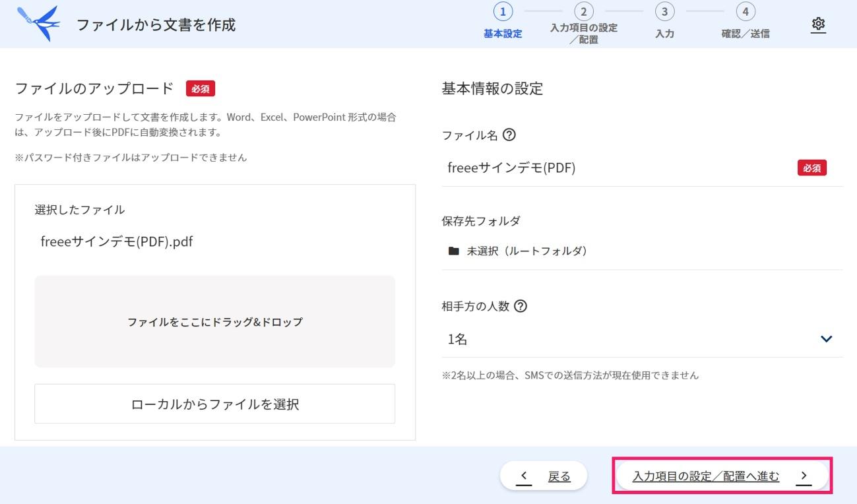
Task: Click the ファイルから文書を作成 page title
Action: pyautogui.click(x=156, y=25)
